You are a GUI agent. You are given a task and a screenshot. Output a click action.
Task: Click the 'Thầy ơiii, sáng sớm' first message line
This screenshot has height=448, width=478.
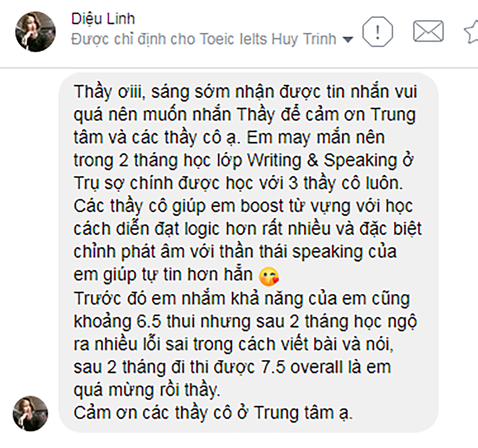(x=245, y=92)
